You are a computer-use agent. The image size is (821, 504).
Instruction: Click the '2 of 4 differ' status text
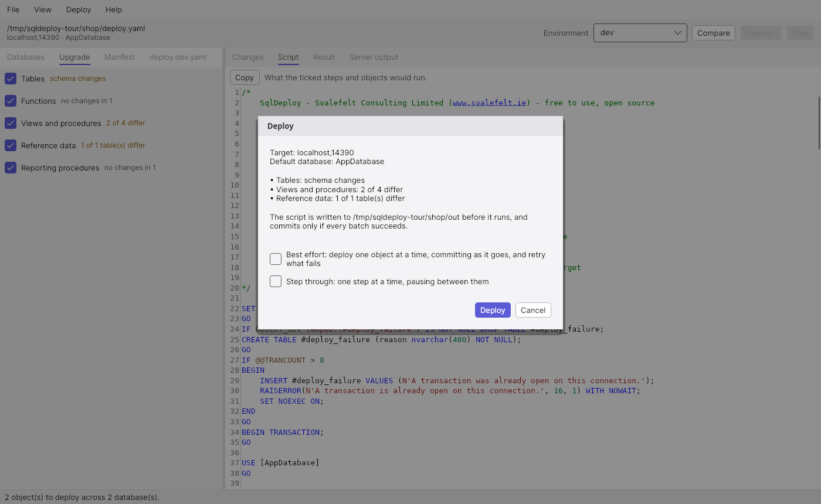pyautogui.click(x=125, y=123)
